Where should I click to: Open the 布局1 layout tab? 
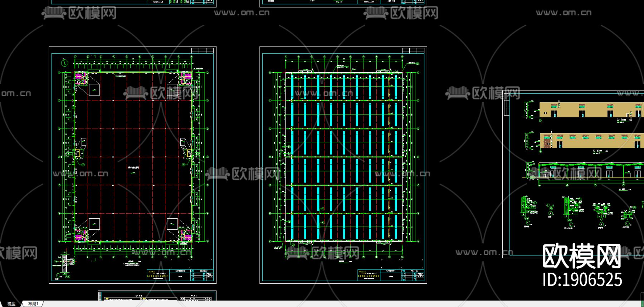point(33,304)
